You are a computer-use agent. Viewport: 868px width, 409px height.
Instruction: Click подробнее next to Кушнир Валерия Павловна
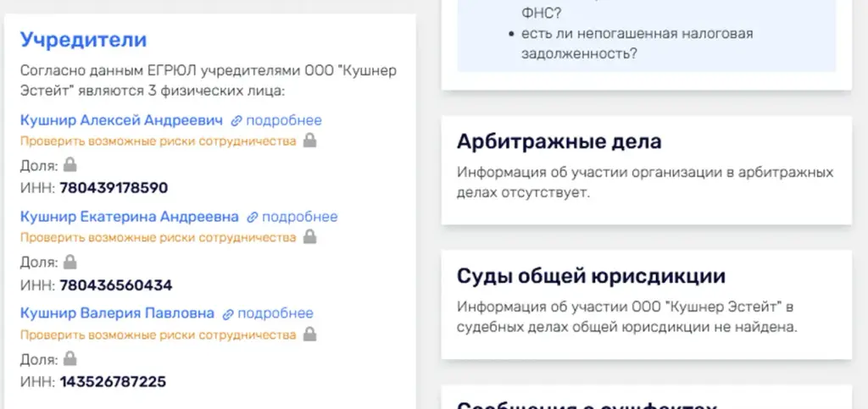tap(275, 313)
